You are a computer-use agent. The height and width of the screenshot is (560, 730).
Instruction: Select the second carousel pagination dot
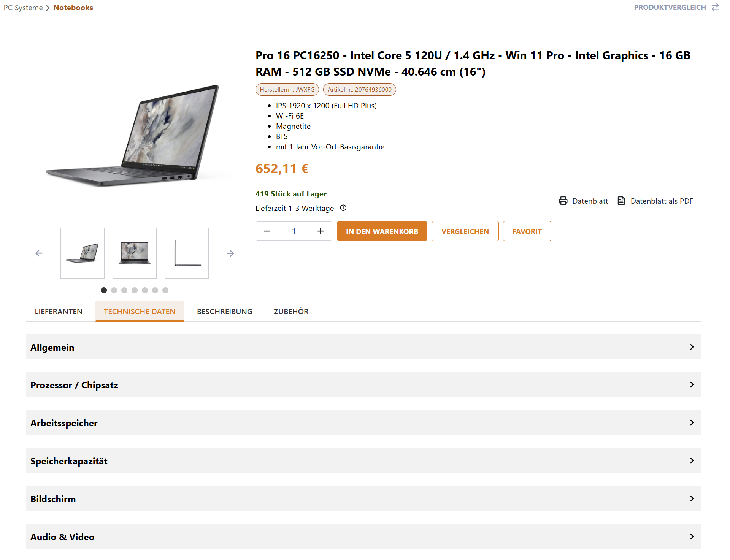point(114,290)
